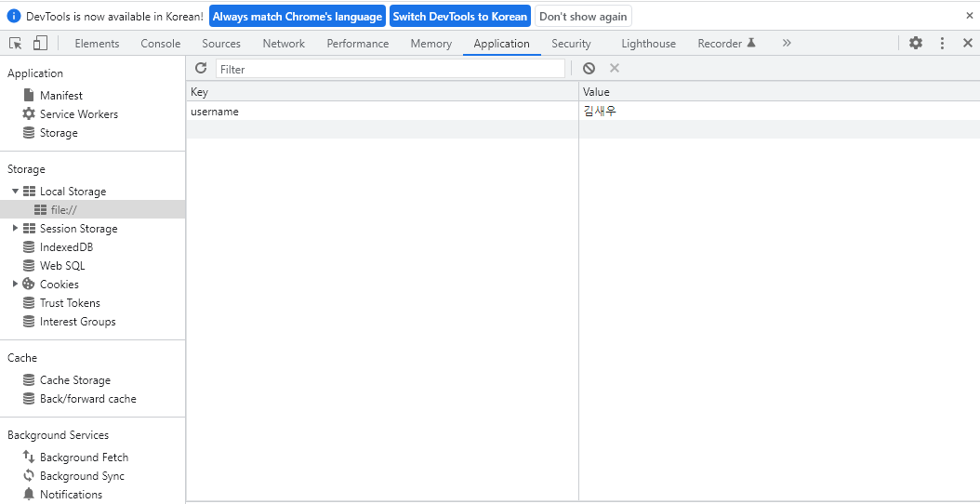Click the Back/forward cache icon
Viewport: 980px width, 504px height.
(29, 398)
